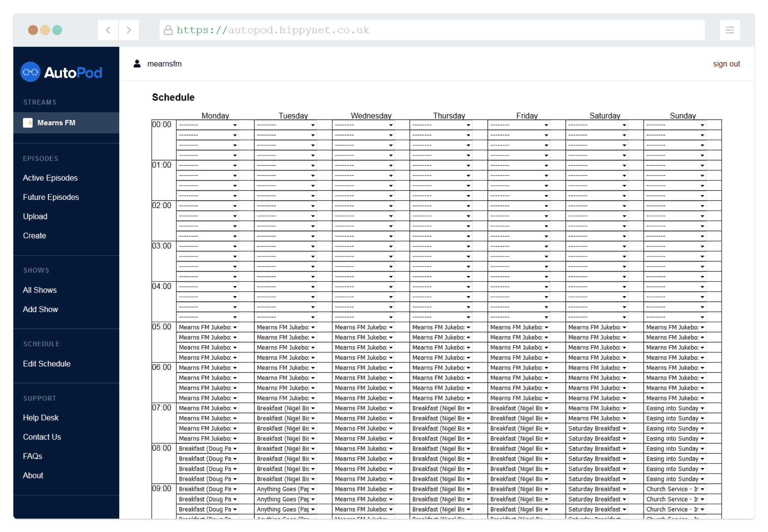Click the AutoPod glasses logo icon
This screenshot has width=768, height=532.
coord(30,72)
